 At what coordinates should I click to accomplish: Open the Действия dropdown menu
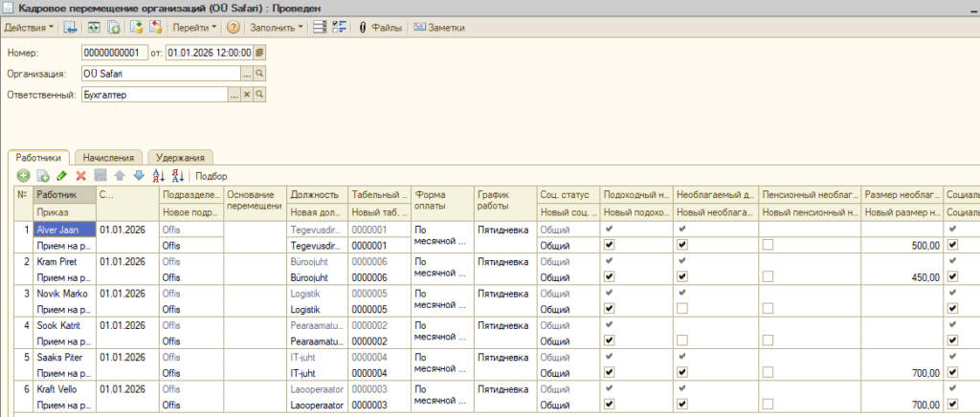(x=29, y=28)
